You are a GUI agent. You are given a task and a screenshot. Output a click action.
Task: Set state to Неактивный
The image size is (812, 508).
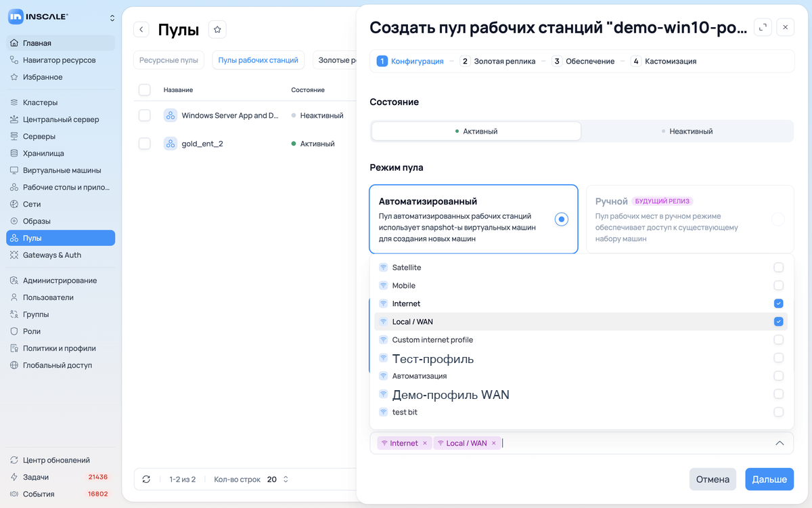(687, 131)
